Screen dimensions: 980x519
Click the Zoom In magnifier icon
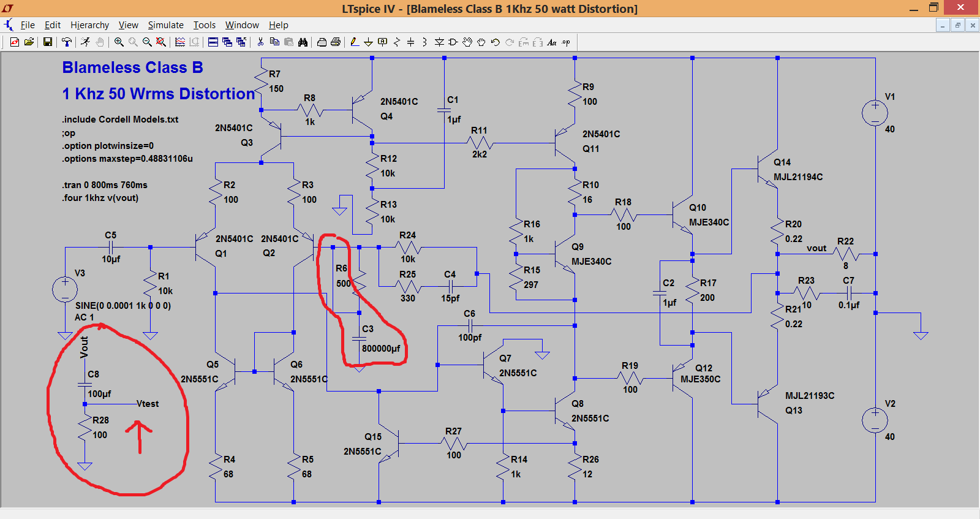[119, 42]
